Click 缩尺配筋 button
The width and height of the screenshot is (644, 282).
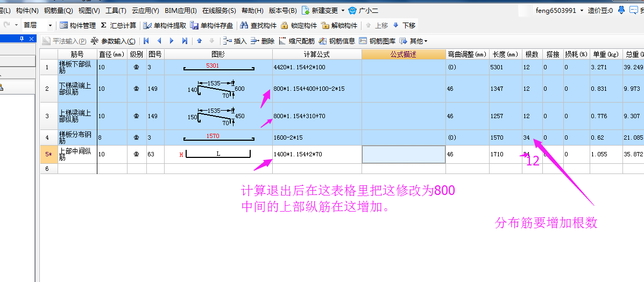point(296,41)
